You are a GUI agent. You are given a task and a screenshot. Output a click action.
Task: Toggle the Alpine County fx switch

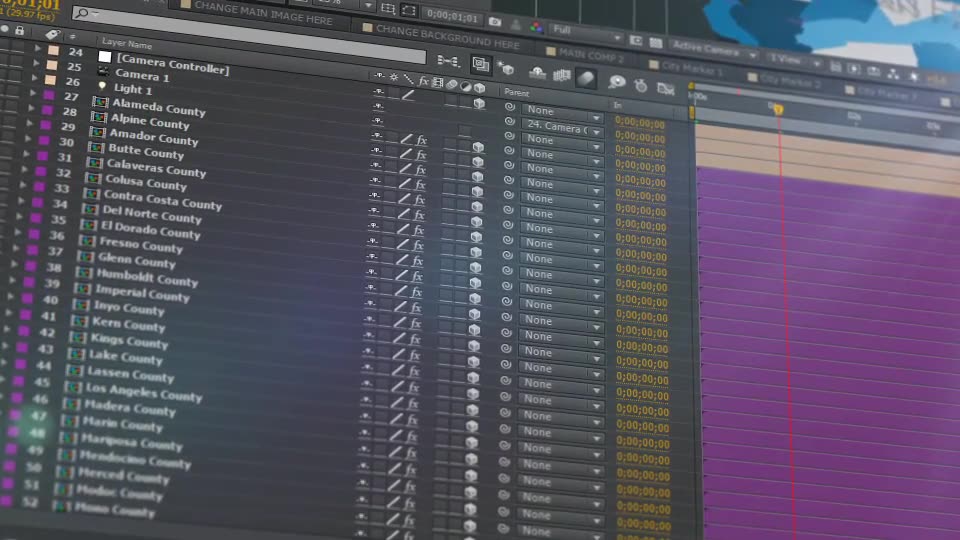pyautogui.click(x=421, y=155)
